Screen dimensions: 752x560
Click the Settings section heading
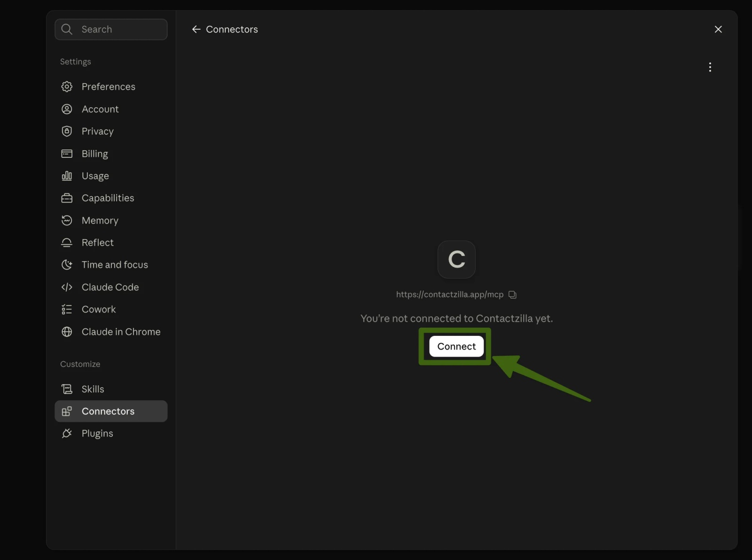click(x=75, y=62)
